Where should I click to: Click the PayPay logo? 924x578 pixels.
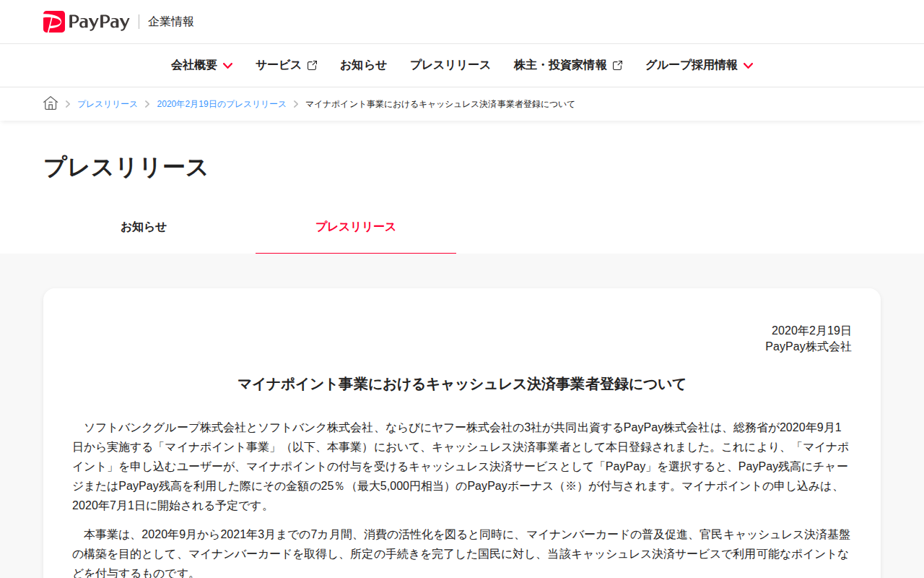coord(86,22)
